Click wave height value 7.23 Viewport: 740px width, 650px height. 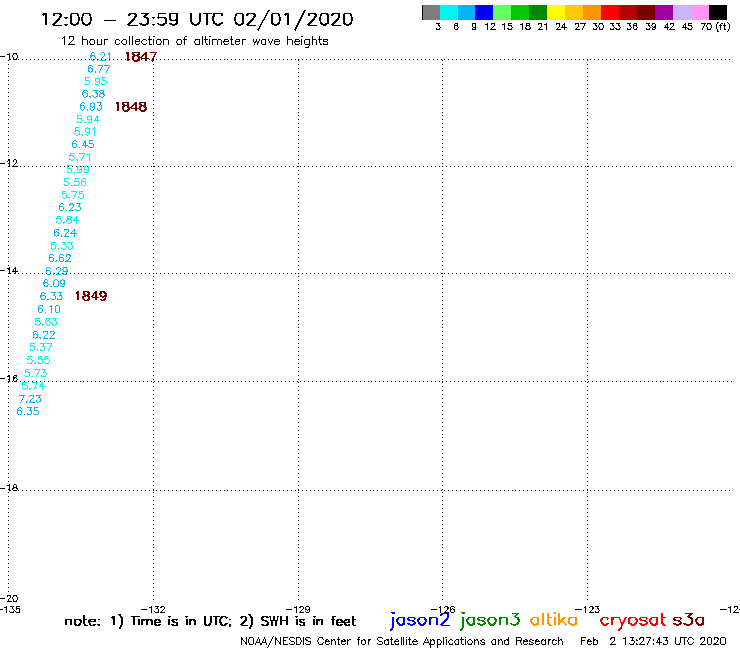(x=30, y=399)
